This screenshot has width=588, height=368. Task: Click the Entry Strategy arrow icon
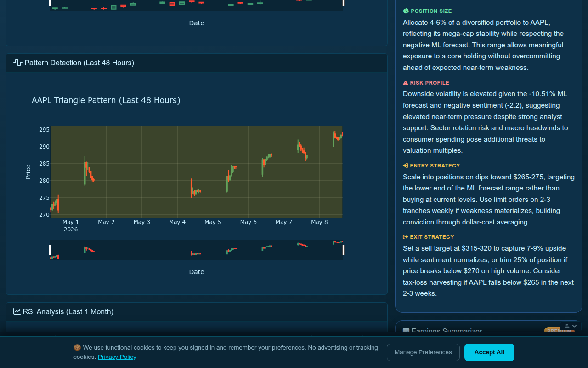[x=406, y=166]
